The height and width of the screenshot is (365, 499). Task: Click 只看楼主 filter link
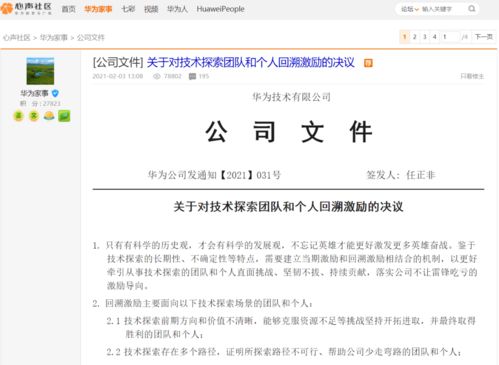click(472, 76)
